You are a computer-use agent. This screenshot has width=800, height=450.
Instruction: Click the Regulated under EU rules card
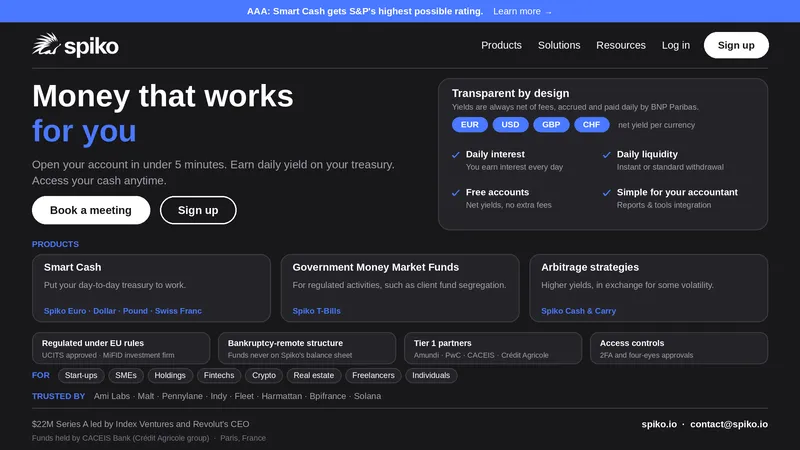(x=121, y=348)
